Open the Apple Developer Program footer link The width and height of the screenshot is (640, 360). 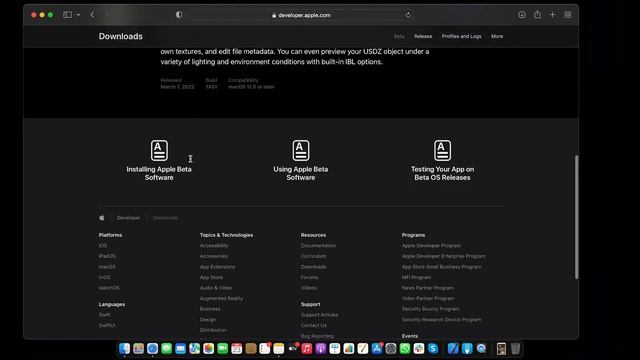click(x=431, y=246)
